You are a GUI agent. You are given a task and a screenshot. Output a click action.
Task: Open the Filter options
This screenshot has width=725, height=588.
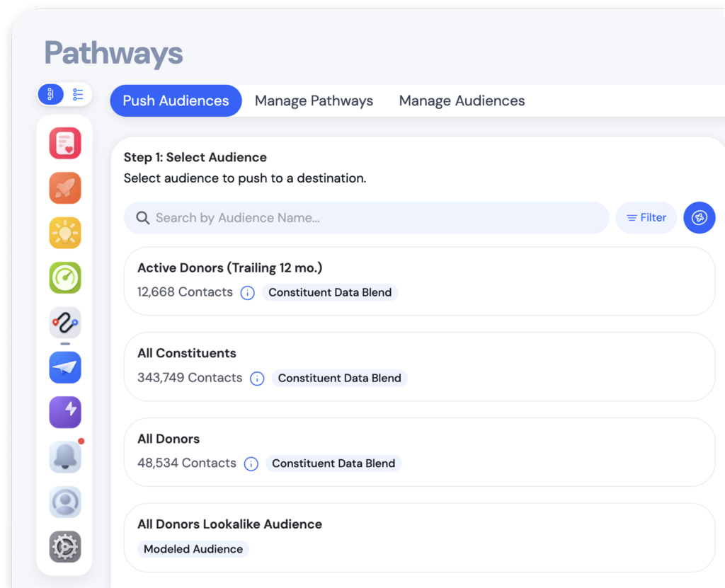click(646, 218)
